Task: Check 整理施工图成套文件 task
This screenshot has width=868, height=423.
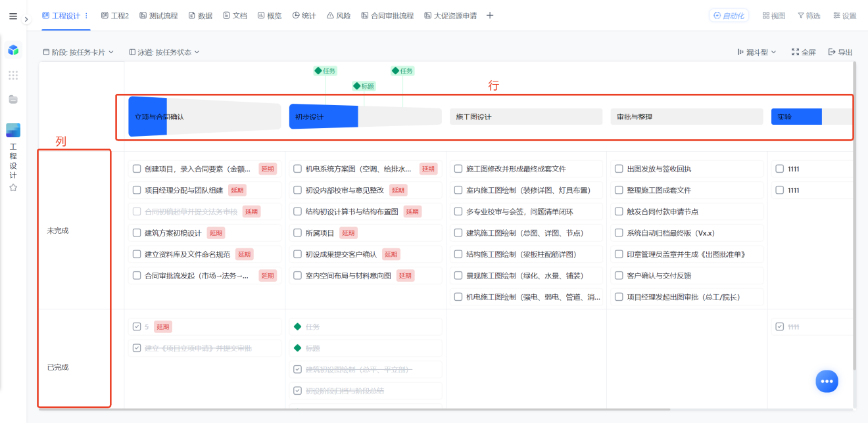Action: pos(619,190)
